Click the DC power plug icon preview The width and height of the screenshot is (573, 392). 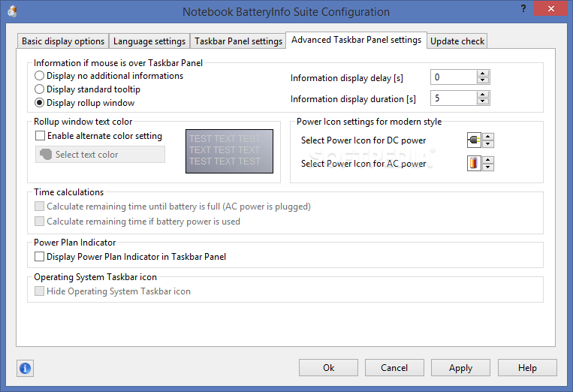click(x=474, y=140)
